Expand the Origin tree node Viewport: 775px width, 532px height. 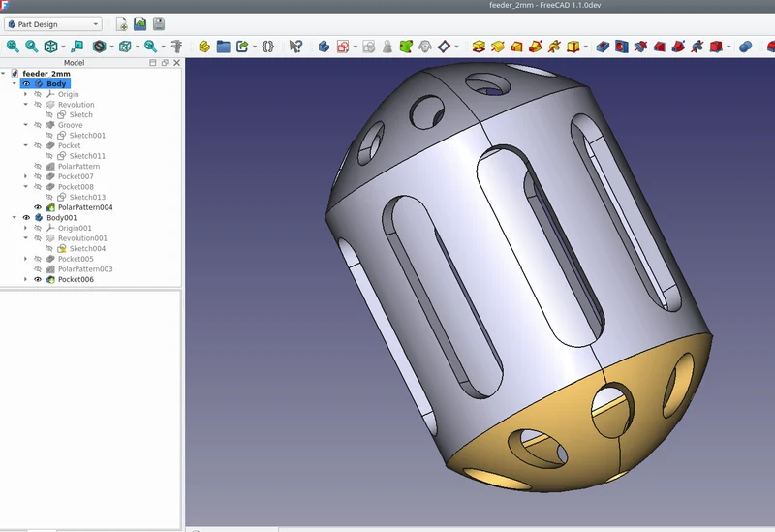[x=26, y=94]
